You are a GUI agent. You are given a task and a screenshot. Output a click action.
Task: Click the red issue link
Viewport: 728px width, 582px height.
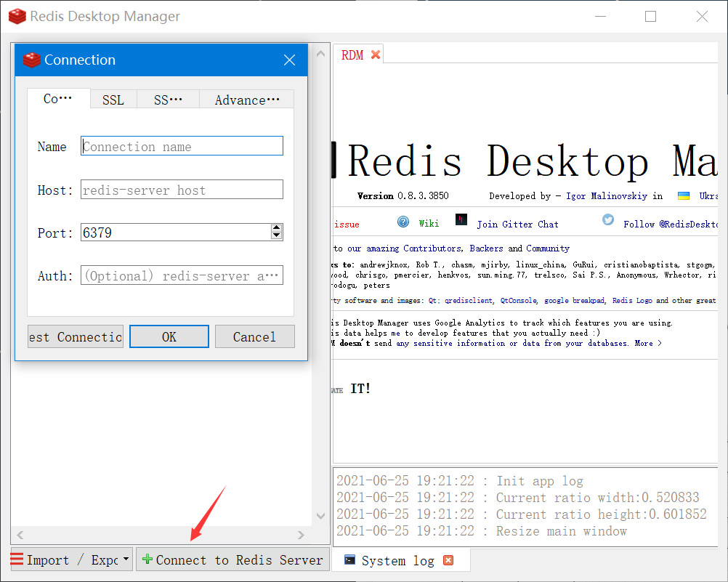(347, 225)
